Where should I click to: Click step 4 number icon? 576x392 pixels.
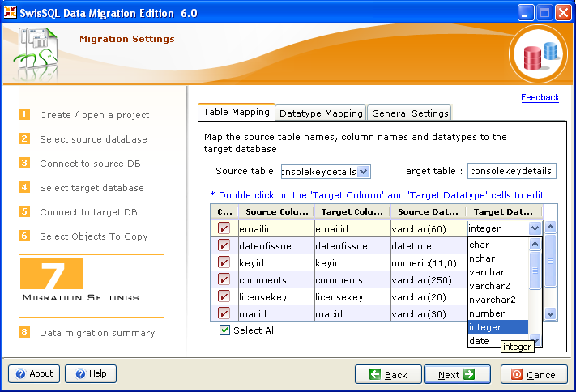coord(24,187)
